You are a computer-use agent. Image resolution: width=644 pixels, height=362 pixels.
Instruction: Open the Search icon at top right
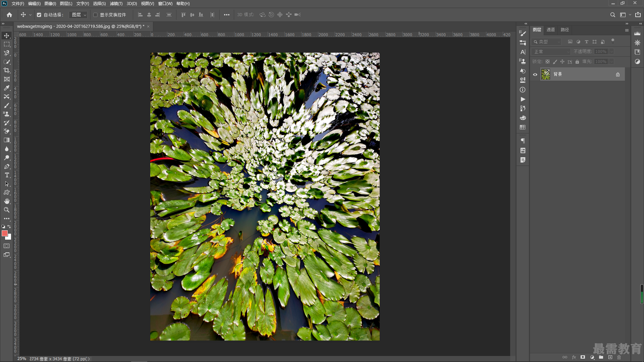click(x=612, y=15)
